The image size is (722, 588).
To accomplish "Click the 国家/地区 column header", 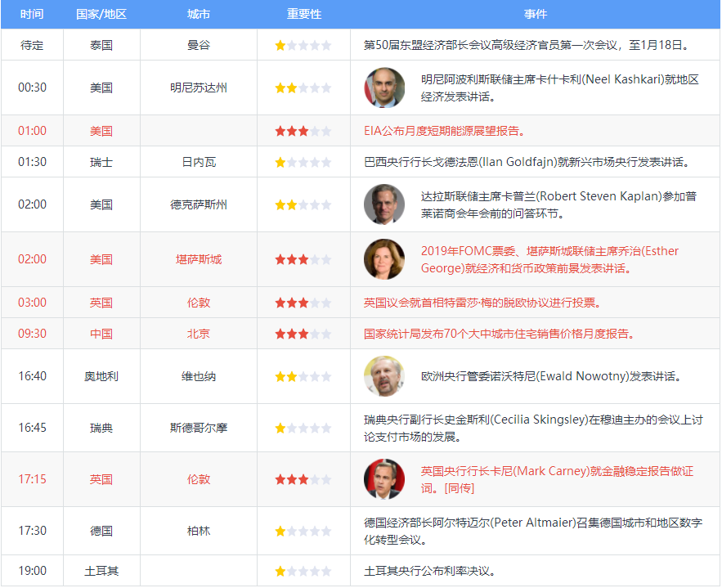I will pyautogui.click(x=101, y=14).
